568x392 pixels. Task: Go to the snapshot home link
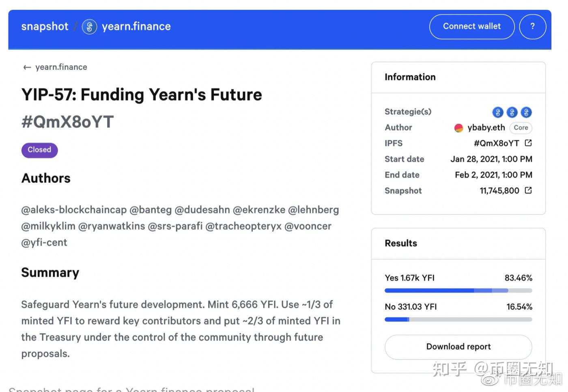click(45, 27)
